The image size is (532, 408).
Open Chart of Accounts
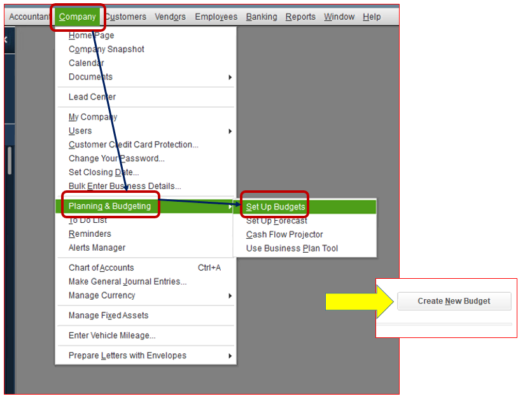tap(146, 268)
